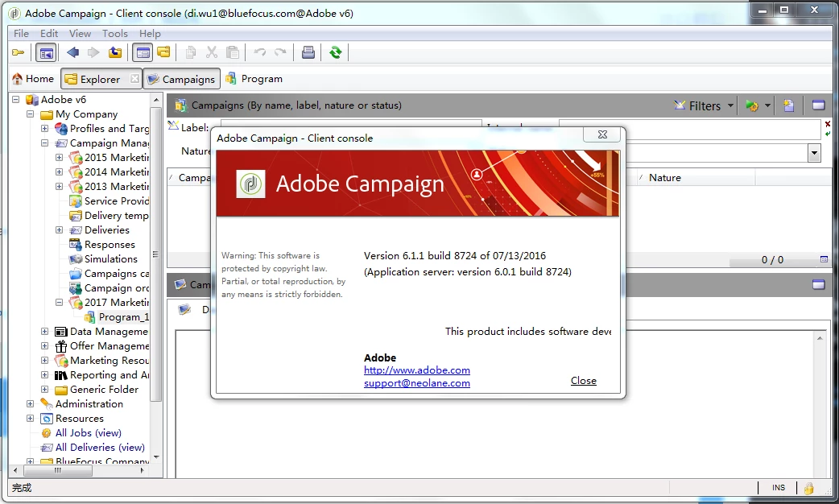Image resolution: width=839 pixels, height=504 pixels.
Task: Click the support@neolane.com email link
Action: click(x=417, y=383)
